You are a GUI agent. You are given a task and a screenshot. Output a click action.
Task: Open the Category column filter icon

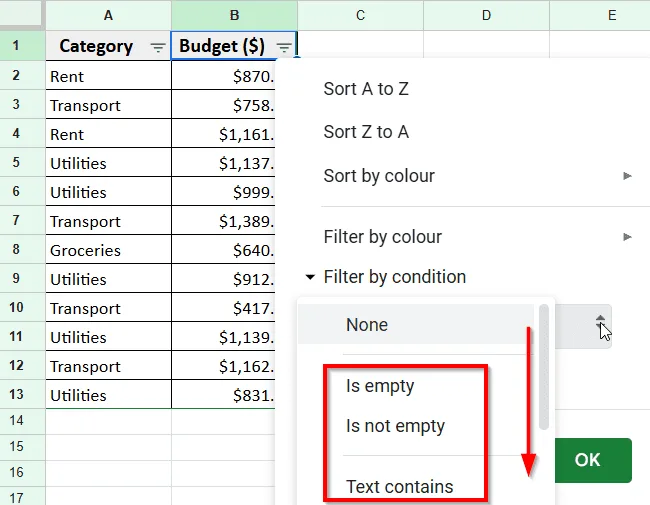[158, 48]
